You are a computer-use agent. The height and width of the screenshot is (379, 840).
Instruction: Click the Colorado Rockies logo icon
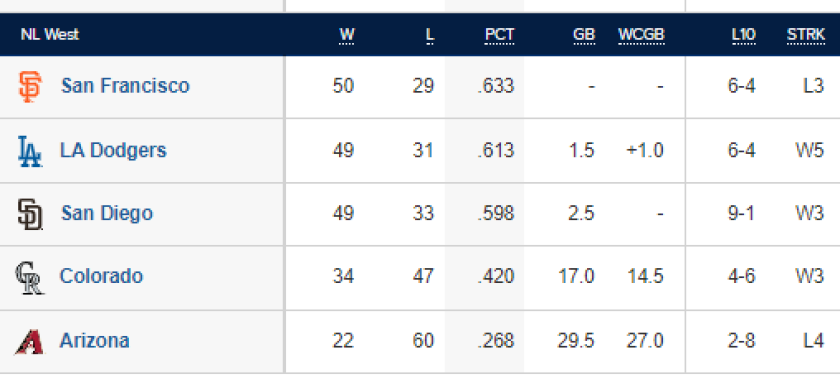pyautogui.click(x=29, y=278)
